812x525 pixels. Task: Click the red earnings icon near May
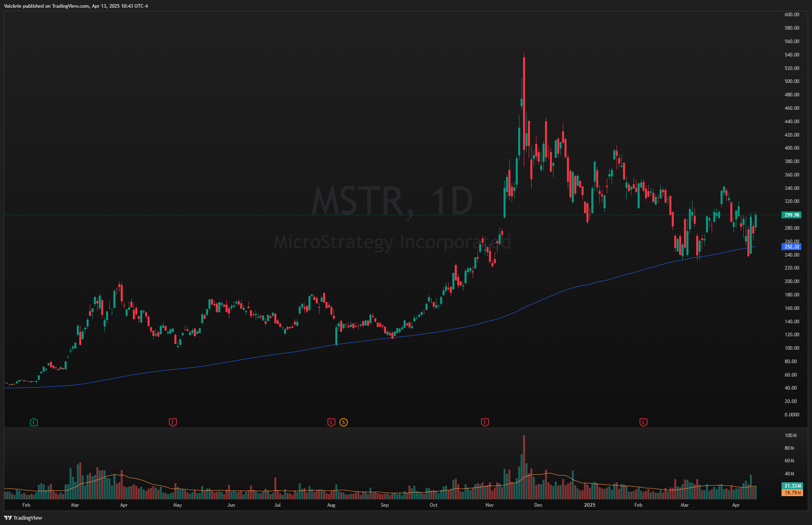point(173,422)
